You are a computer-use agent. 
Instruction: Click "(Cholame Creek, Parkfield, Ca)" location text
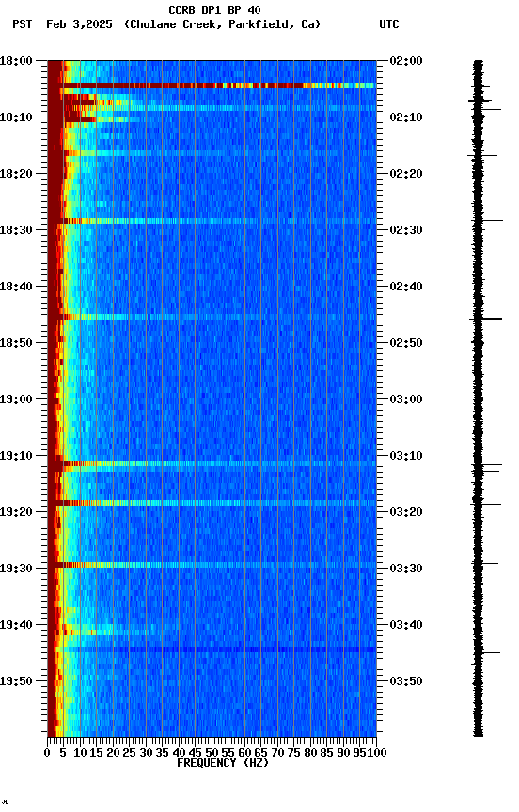tap(222, 24)
